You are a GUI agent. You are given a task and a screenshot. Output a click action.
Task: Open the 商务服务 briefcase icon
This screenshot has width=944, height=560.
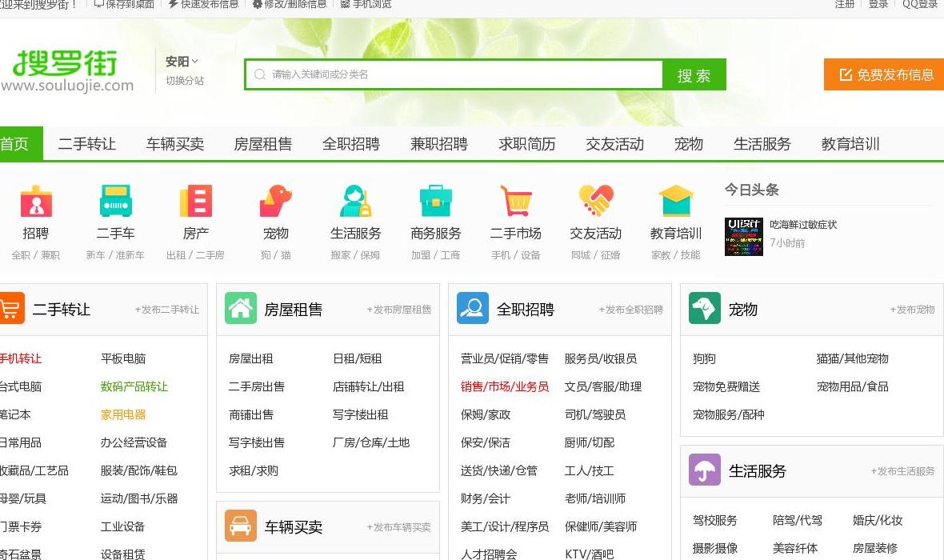click(x=436, y=201)
